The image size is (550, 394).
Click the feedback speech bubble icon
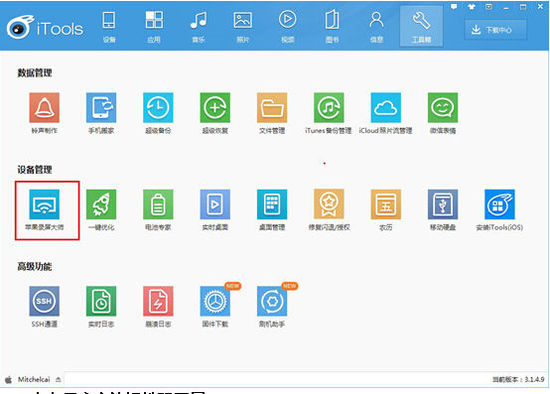454,6
